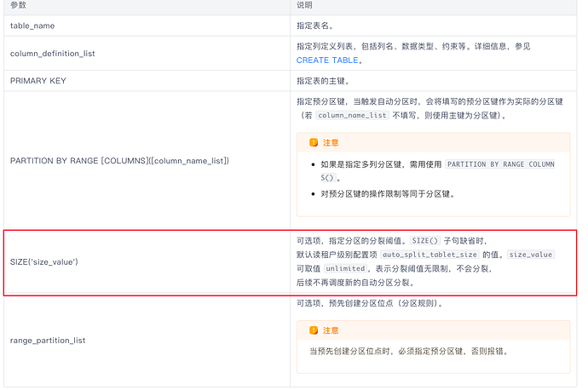Click the SIZE('size_value') parameter cell

click(x=147, y=262)
